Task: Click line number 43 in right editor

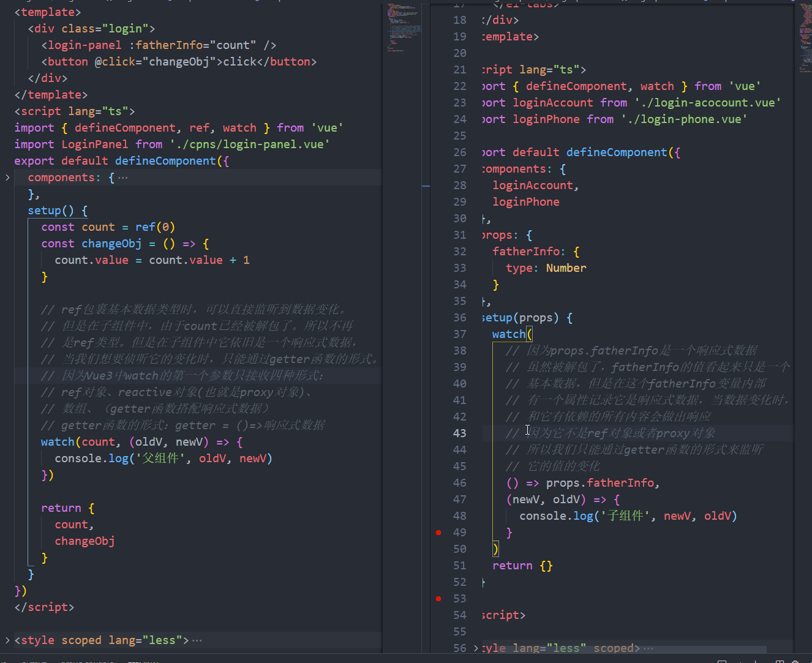Action: click(x=459, y=433)
